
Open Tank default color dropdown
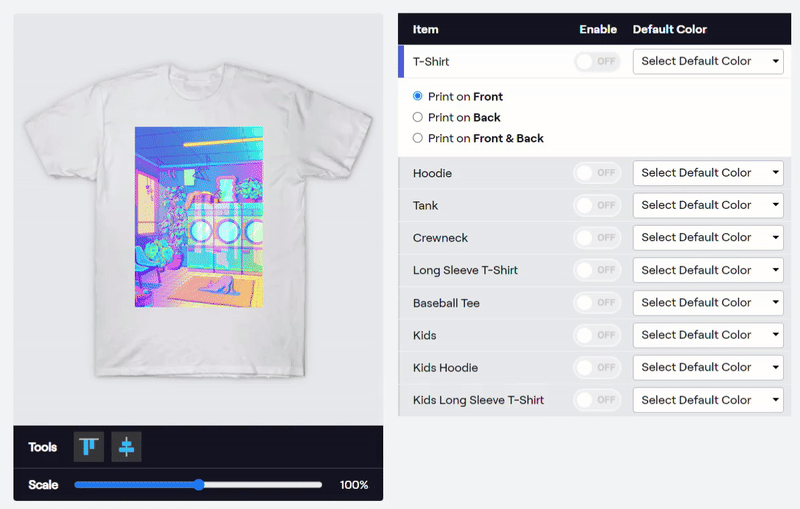[708, 205]
